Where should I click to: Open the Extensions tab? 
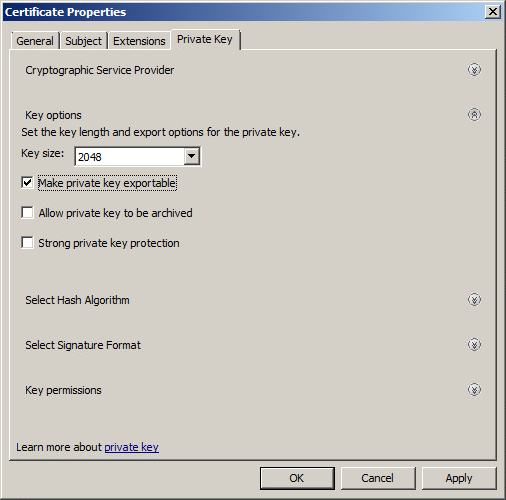click(139, 41)
